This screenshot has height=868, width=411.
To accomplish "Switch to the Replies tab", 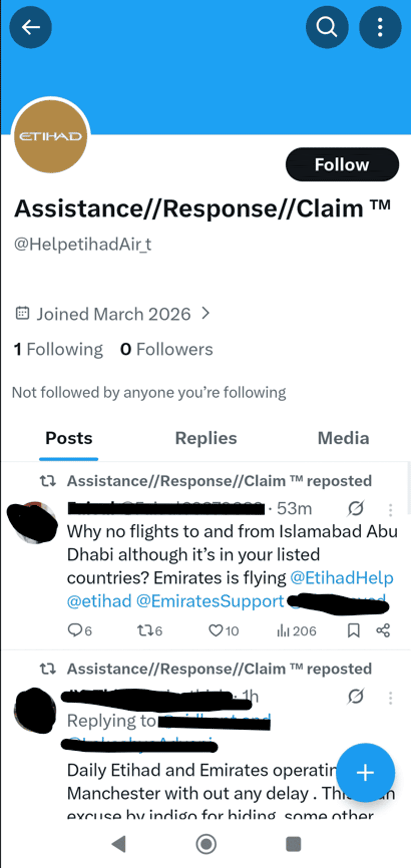I will click(x=206, y=438).
